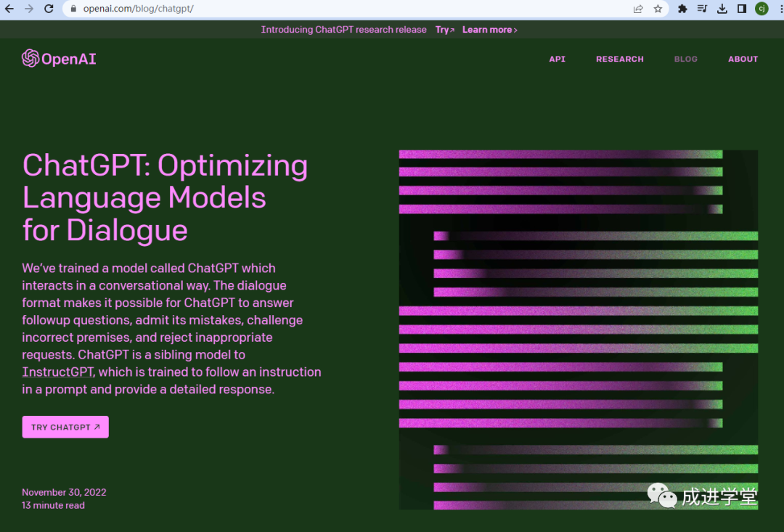Click the pink and green striped hero image
This screenshot has width=784, height=532.
(579, 330)
